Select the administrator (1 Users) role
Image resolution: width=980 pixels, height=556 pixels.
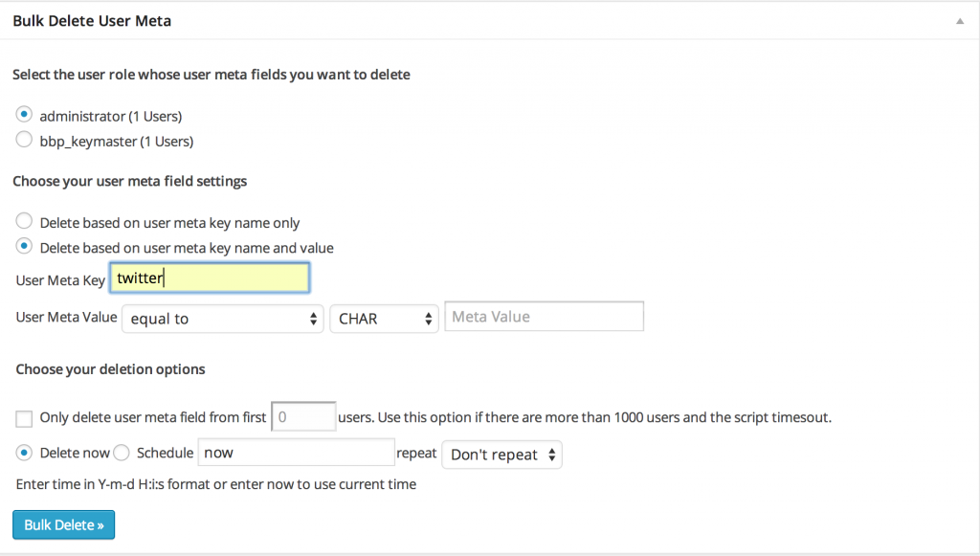pos(23,114)
